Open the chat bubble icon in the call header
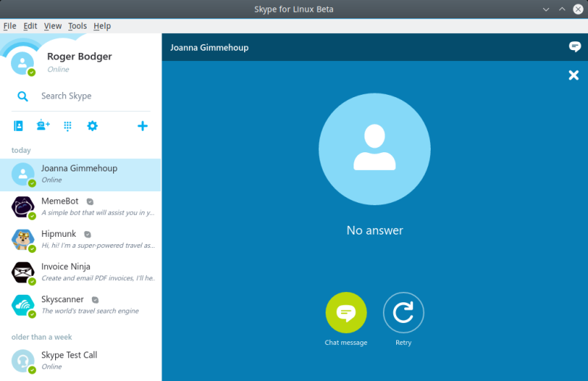588x381 pixels. coord(575,46)
